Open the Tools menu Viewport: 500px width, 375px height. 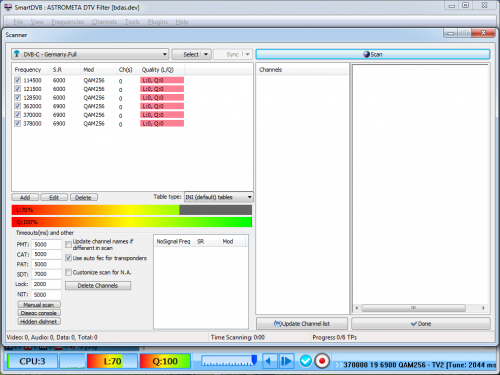pyautogui.click(x=132, y=22)
